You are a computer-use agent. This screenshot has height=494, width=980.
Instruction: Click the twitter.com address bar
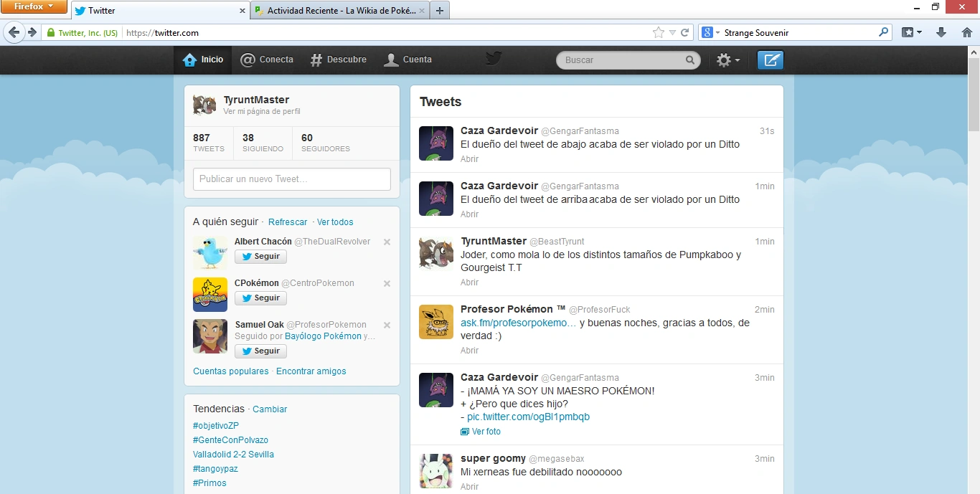pos(386,32)
